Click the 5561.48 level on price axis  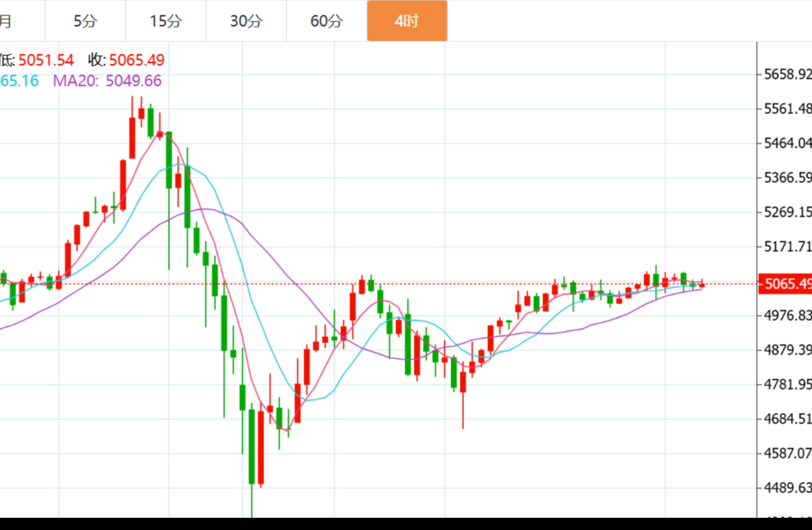coord(787,109)
